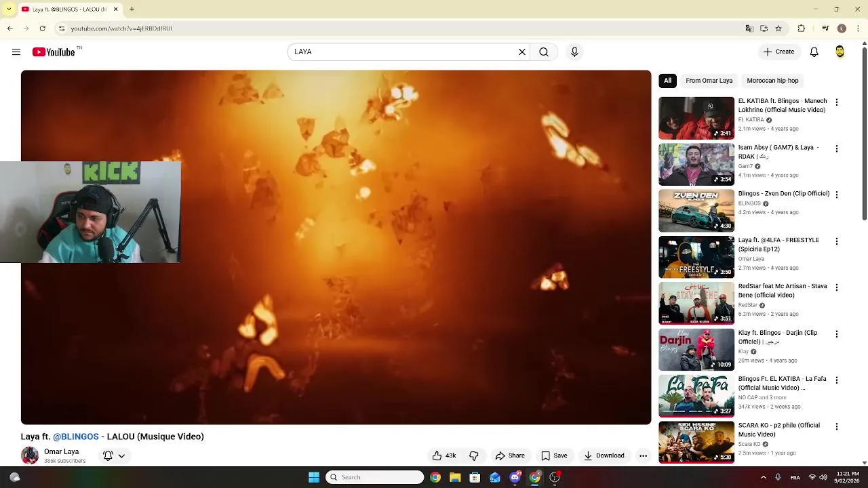Open File Explorer from the taskbar

[455, 477]
